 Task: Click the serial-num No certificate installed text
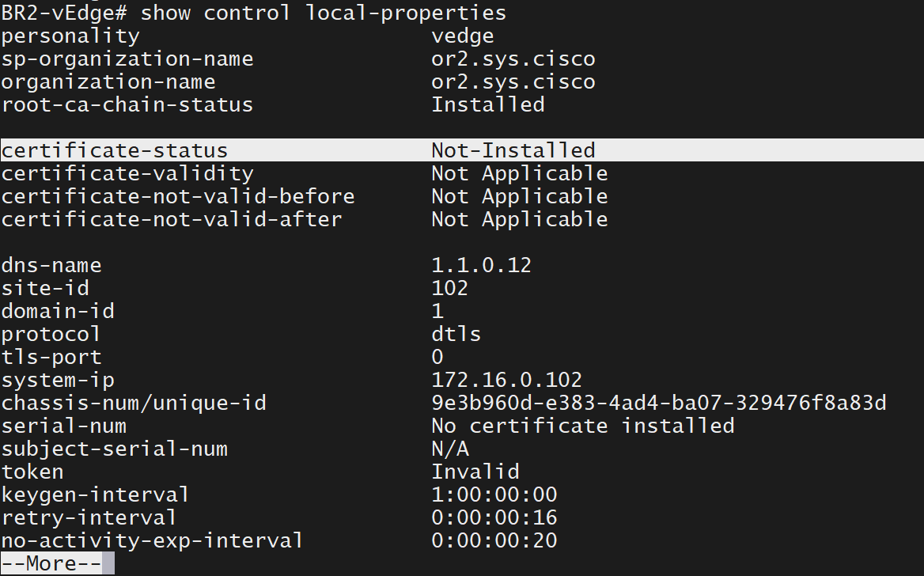tap(582, 426)
